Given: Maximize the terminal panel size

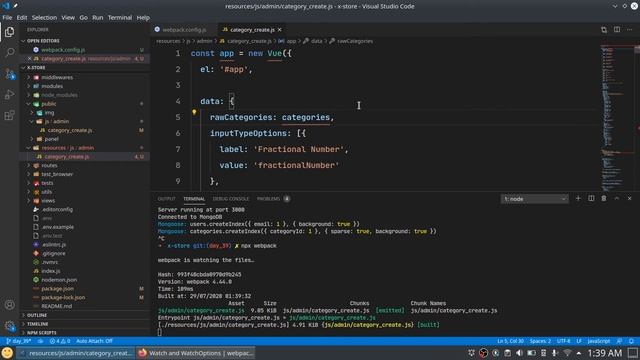Looking at the screenshot, I should coord(617,199).
